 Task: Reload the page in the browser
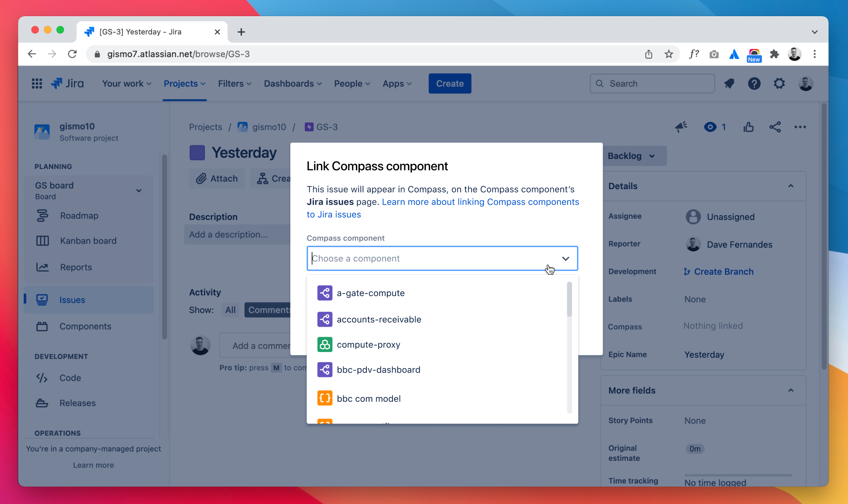72,54
